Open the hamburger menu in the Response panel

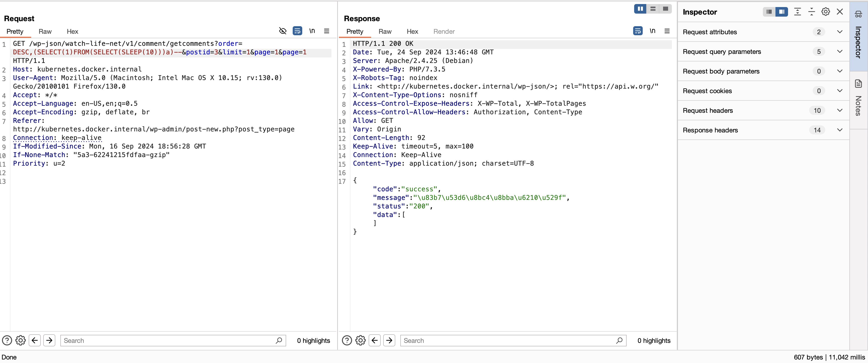(x=667, y=31)
